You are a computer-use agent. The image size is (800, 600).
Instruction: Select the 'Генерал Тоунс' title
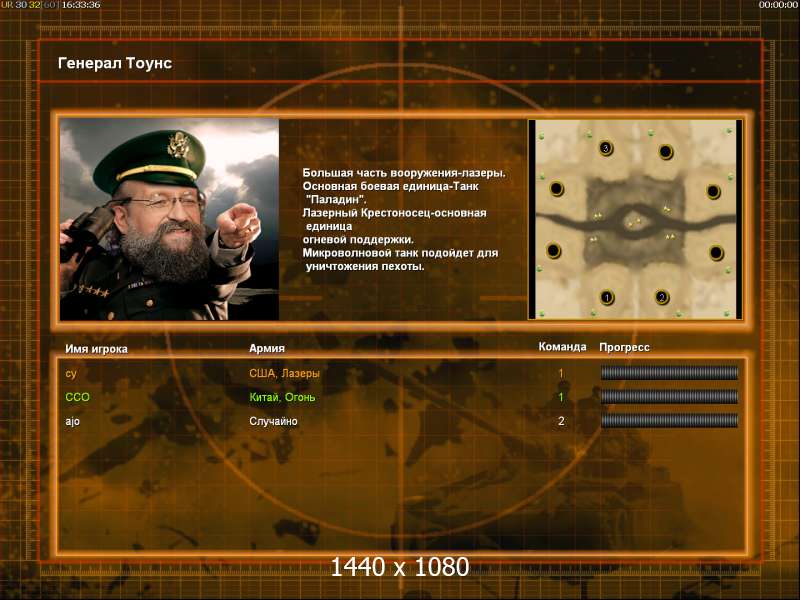point(115,63)
